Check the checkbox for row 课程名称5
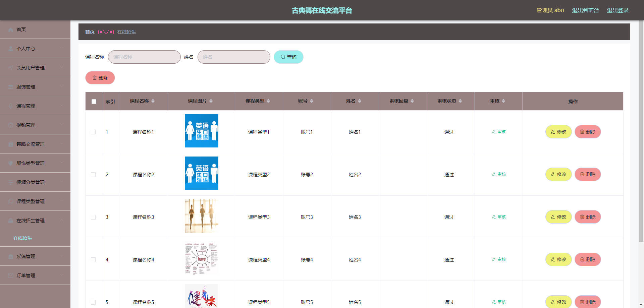 point(93,302)
